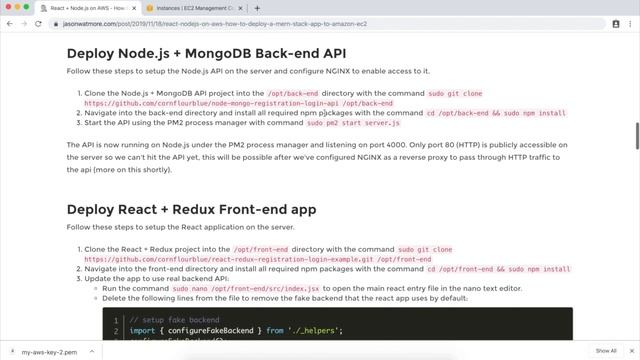Click Show All downloads button
The image size is (640, 360).
[606, 351]
